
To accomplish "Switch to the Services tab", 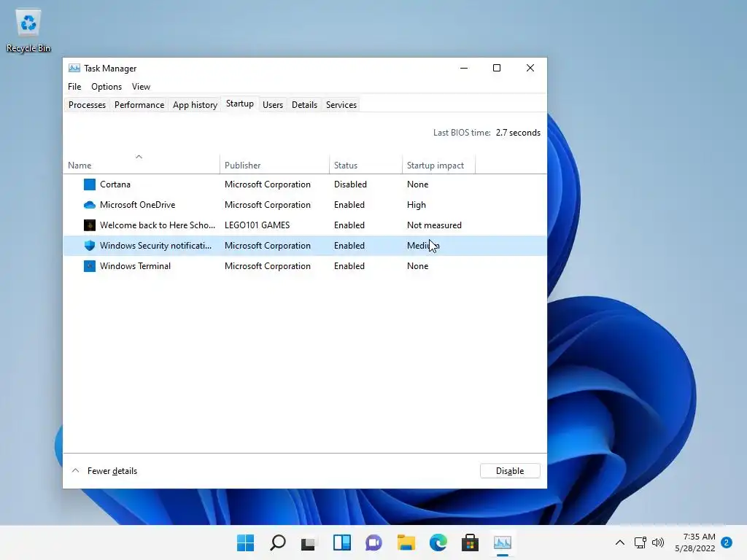I will point(341,105).
